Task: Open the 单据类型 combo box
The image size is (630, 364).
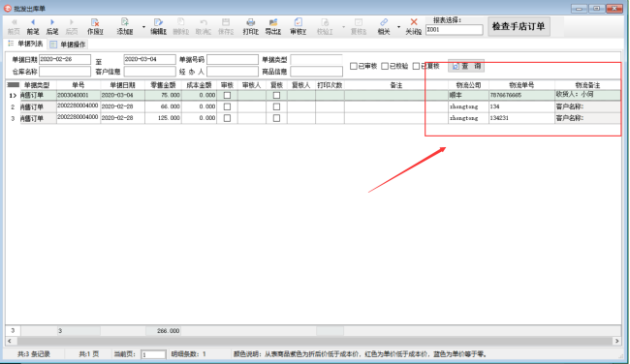Action: [x=316, y=59]
